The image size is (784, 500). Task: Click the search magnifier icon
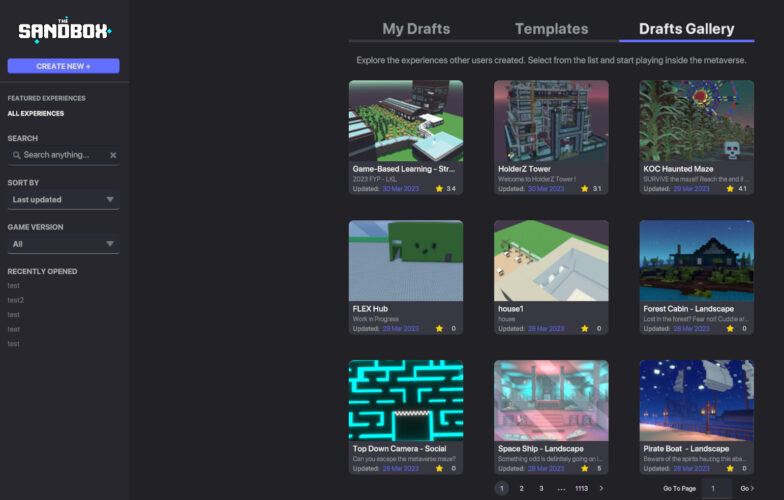coord(16,155)
